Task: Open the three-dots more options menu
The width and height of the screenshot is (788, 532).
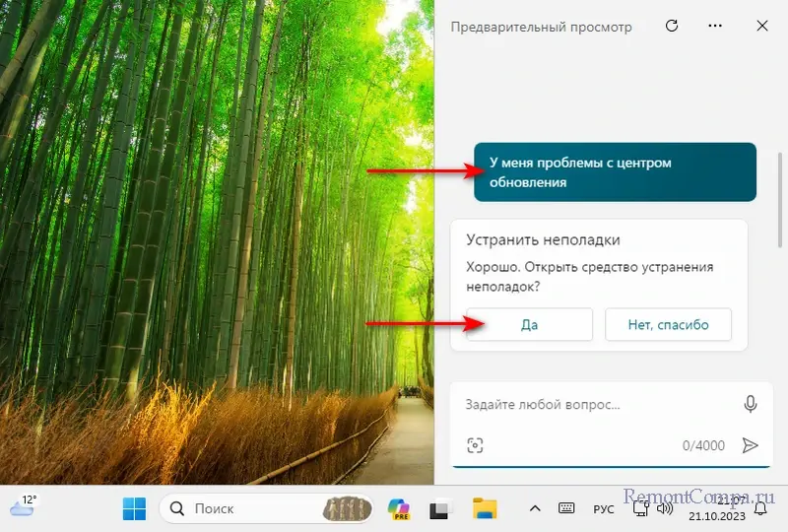Action: (x=716, y=27)
